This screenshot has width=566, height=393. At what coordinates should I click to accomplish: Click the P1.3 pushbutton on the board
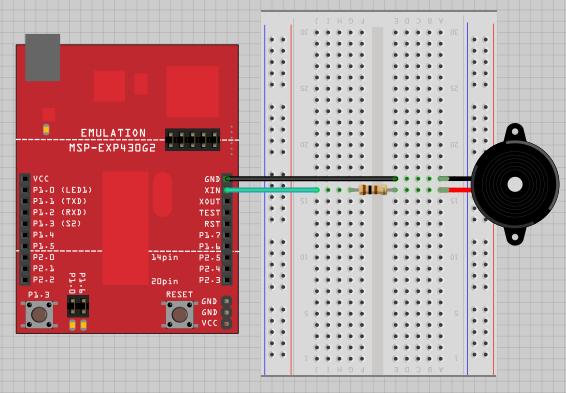(x=39, y=314)
